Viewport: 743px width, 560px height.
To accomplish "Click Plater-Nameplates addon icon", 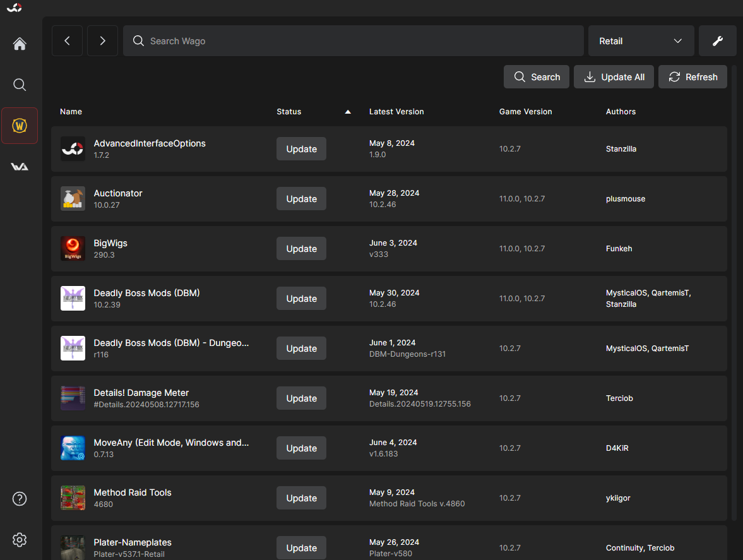I will pyautogui.click(x=73, y=547).
